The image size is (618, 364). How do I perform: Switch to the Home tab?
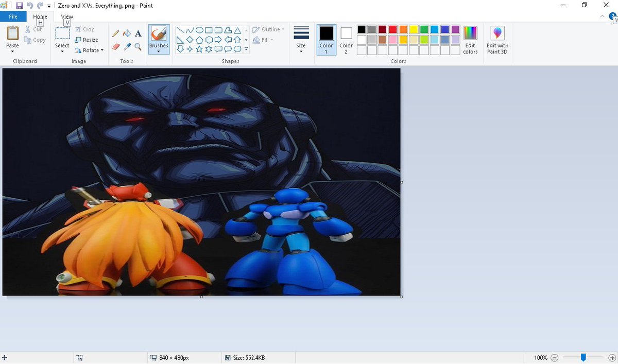click(40, 16)
